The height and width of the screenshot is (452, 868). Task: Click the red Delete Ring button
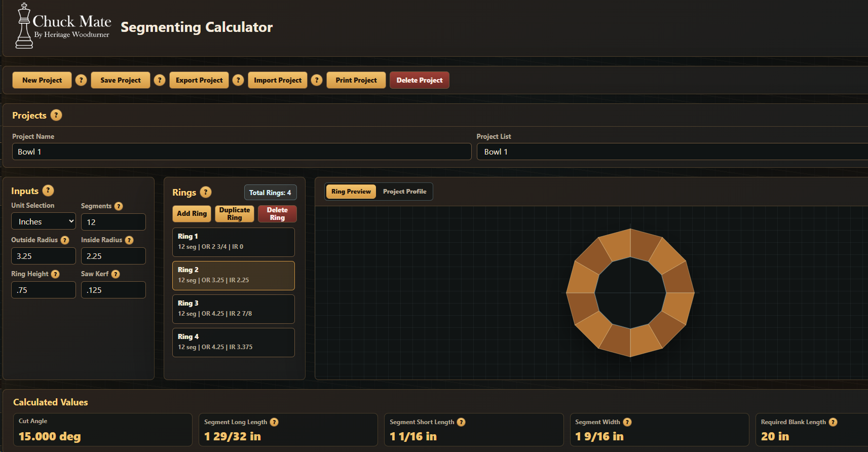click(277, 214)
